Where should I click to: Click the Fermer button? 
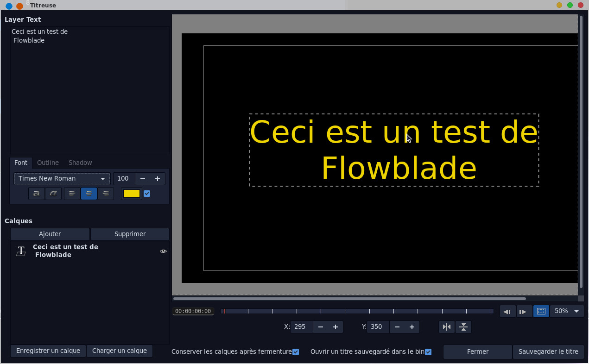pos(478,351)
